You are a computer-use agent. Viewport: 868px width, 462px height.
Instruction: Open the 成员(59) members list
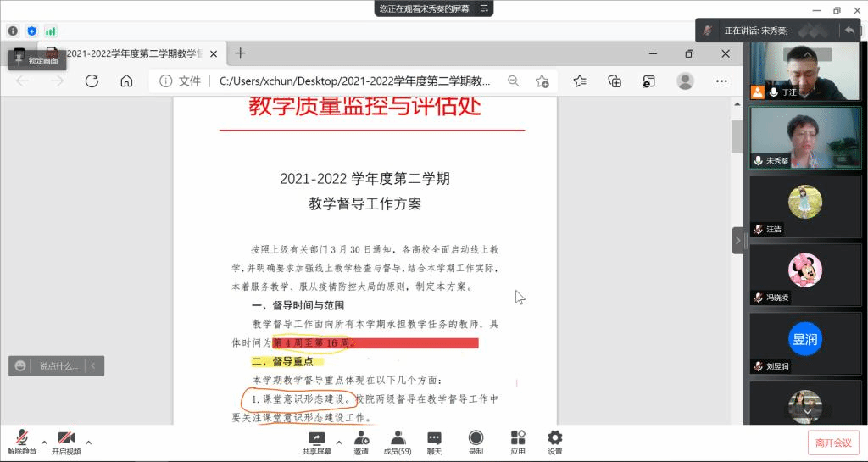pos(397,437)
